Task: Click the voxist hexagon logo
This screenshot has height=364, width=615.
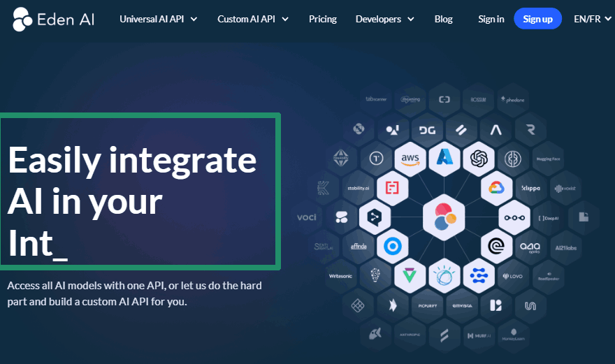Action: click(x=565, y=188)
